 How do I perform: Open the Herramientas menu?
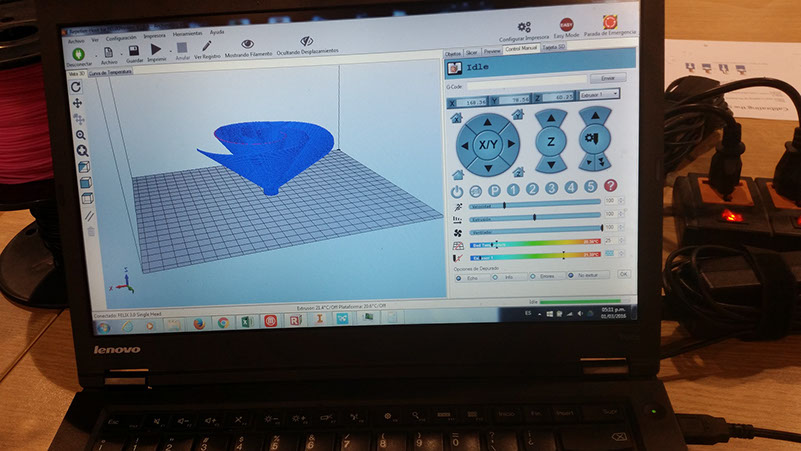pyautogui.click(x=187, y=34)
